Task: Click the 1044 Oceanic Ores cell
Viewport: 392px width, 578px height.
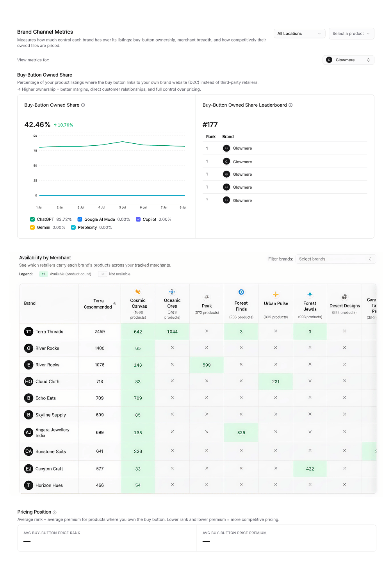Action: 172,332
